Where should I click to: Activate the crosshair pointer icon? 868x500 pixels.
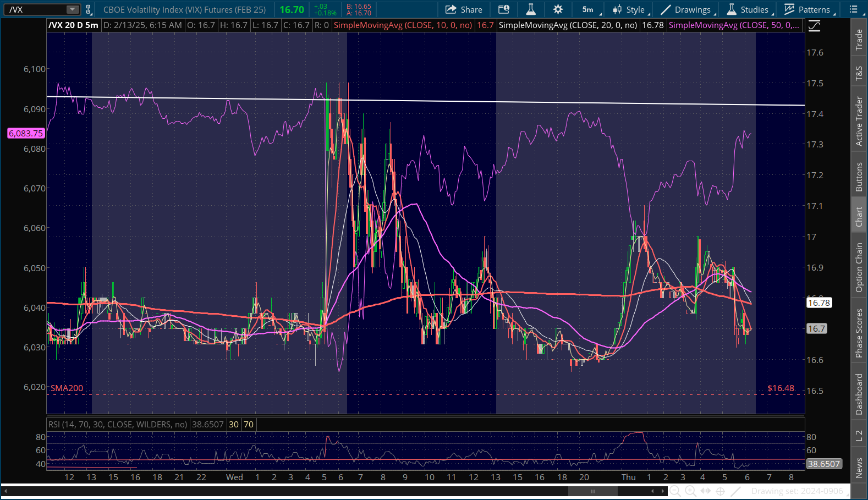(x=720, y=491)
